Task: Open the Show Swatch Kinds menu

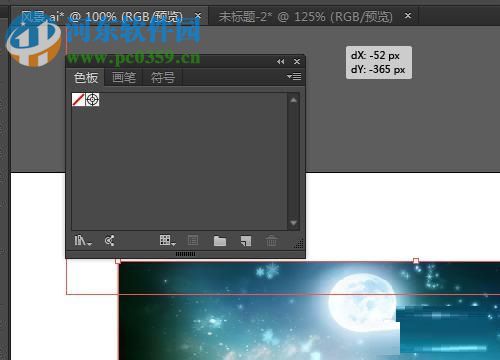Action: pyautogui.click(x=167, y=240)
